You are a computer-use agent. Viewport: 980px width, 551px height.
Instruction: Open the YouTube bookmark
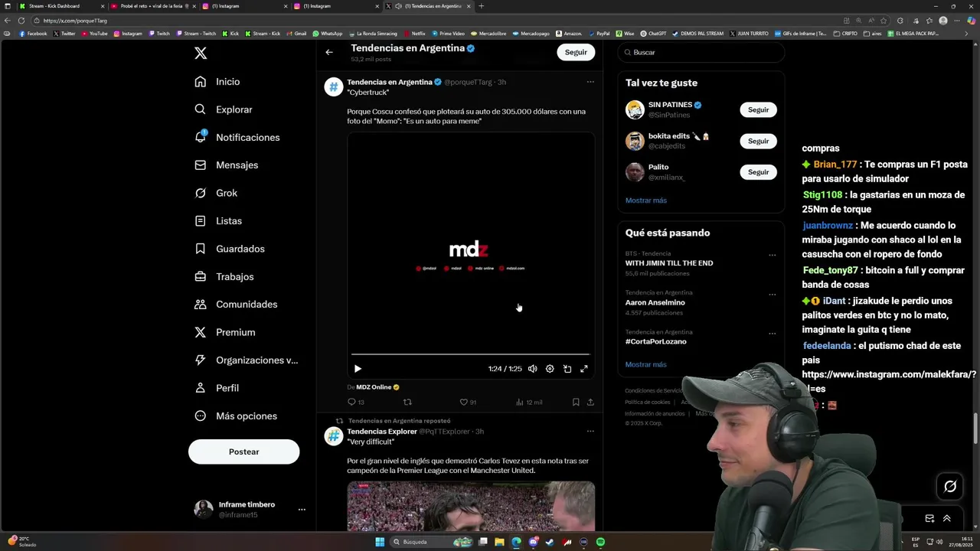(94, 34)
